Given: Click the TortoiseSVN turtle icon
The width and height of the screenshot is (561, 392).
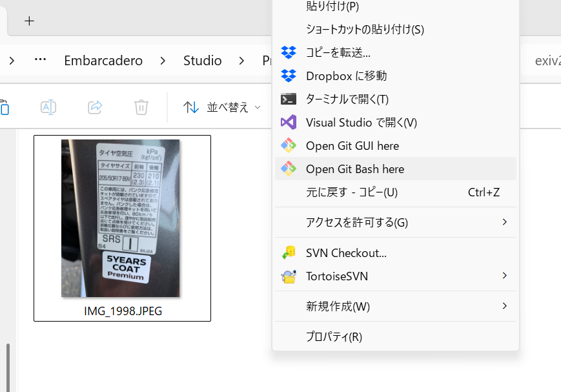Looking at the screenshot, I should (289, 276).
